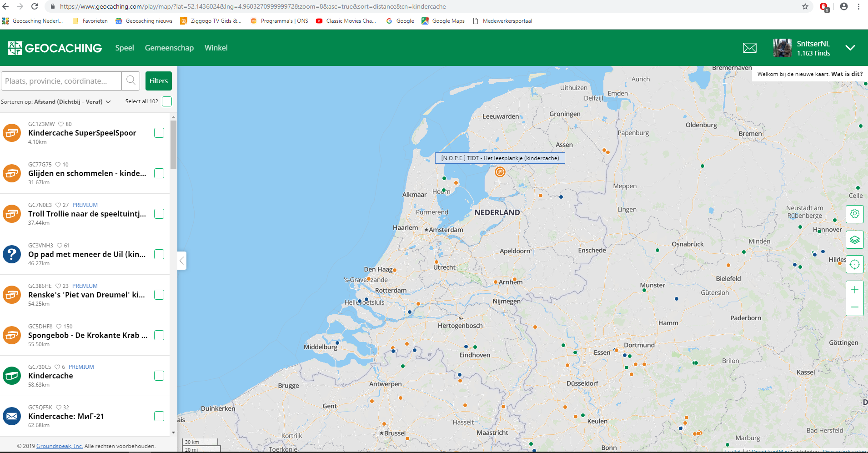Zoom in on the map
This screenshot has width=868, height=453.
point(854,290)
